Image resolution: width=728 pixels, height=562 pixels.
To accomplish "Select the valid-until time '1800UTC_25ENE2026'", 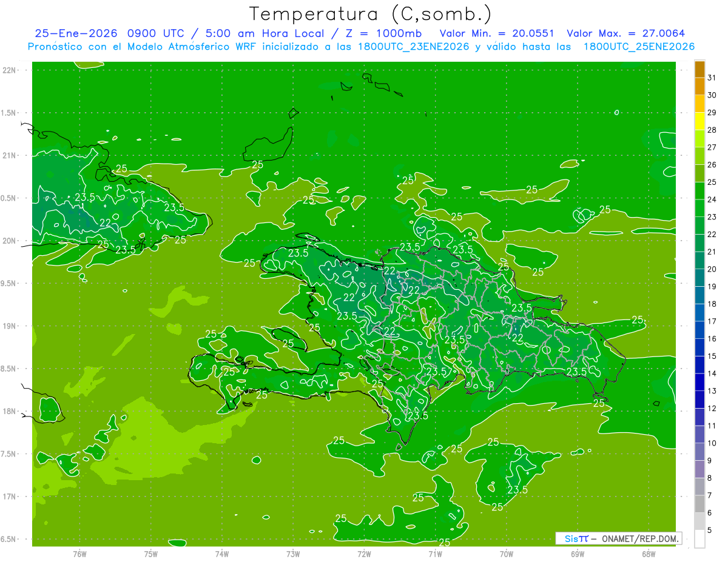I will [639, 47].
